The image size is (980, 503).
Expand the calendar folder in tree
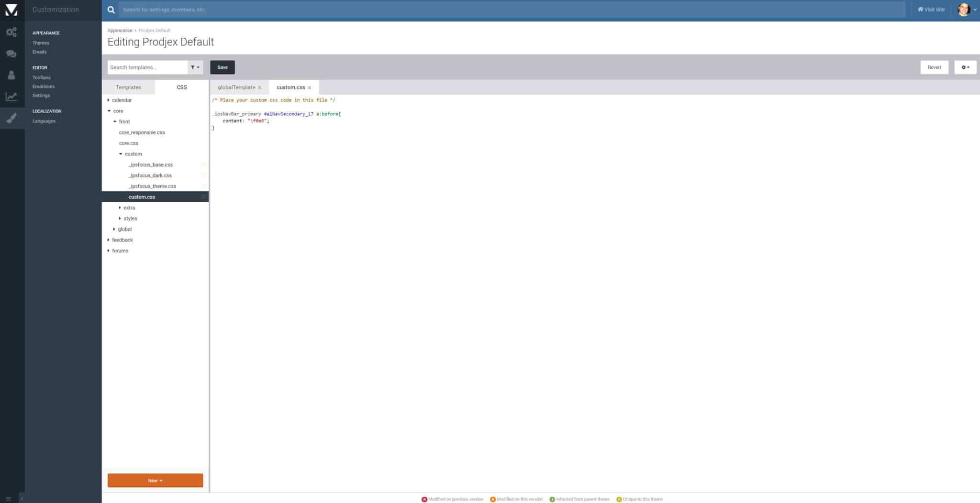point(109,100)
